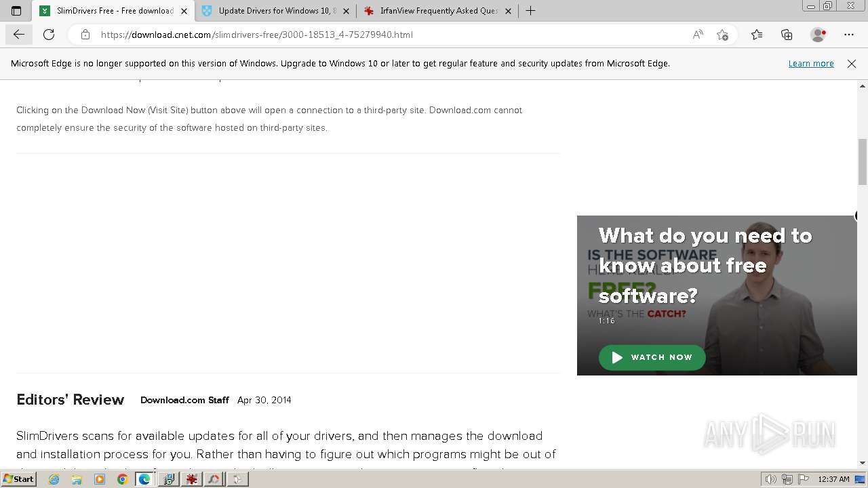This screenshot has height=488, width=868.
Task: Open Download.com Staff author link
Action: [184, 400]
